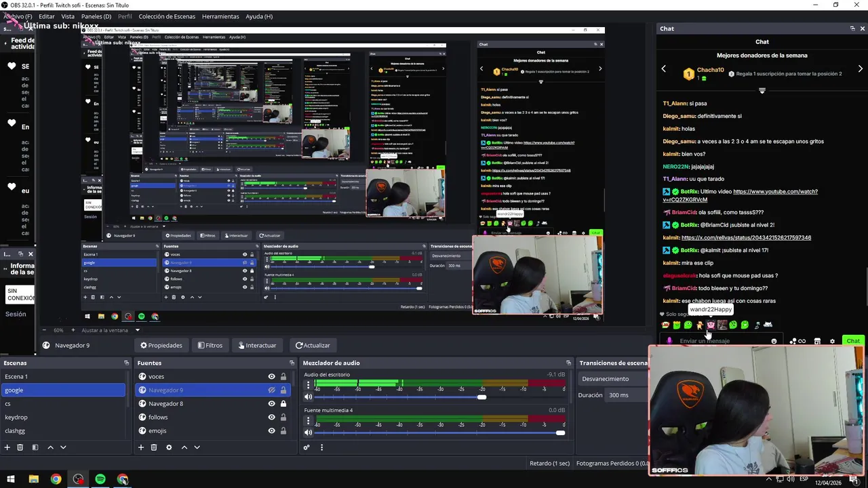Move selected source down
Viewport: 868px width, 488px height.
197,447
